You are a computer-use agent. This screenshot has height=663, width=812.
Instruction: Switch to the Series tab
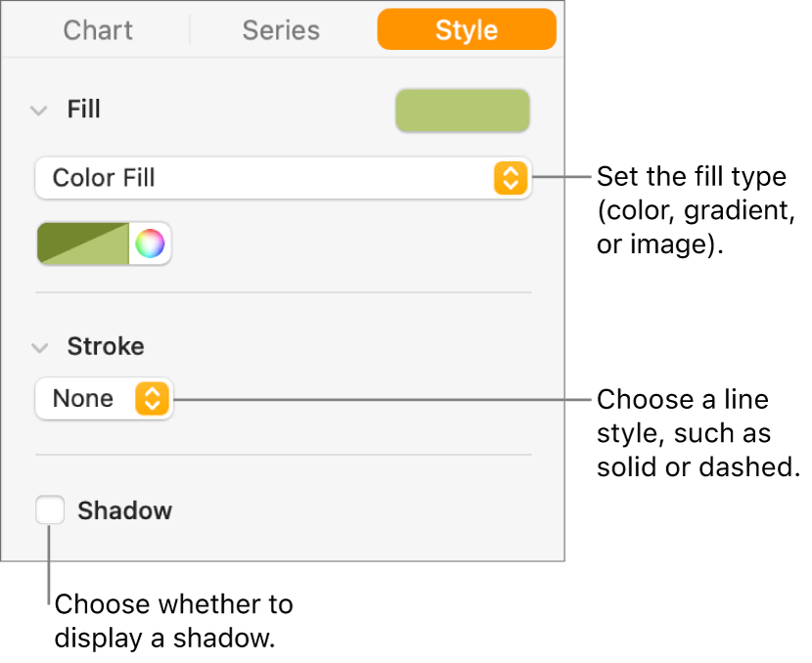(281, 30)
